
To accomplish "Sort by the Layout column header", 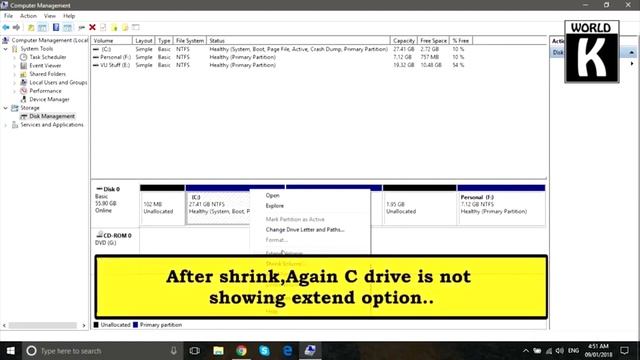I will pyautogui.click(x=144, y=41).
